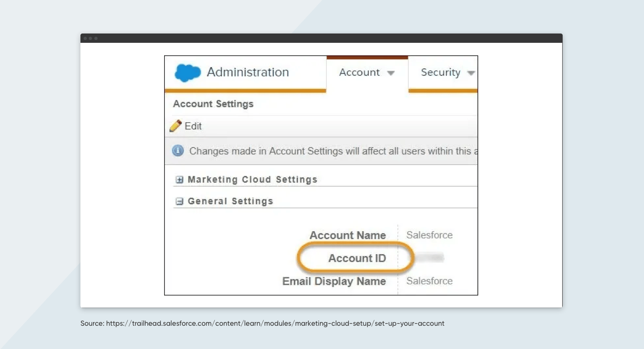Open the Administration menu section
The height and width of the screenshot is (349, 644).
248,73
